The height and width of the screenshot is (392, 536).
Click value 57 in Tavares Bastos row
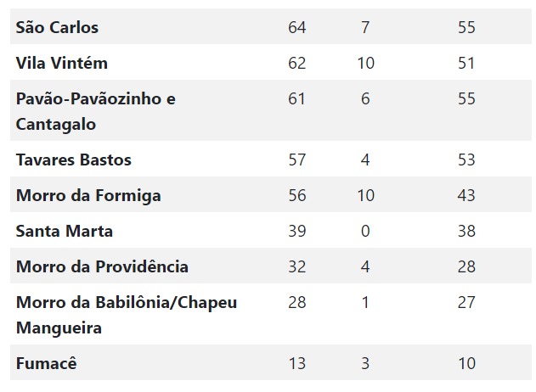(297, 160)
